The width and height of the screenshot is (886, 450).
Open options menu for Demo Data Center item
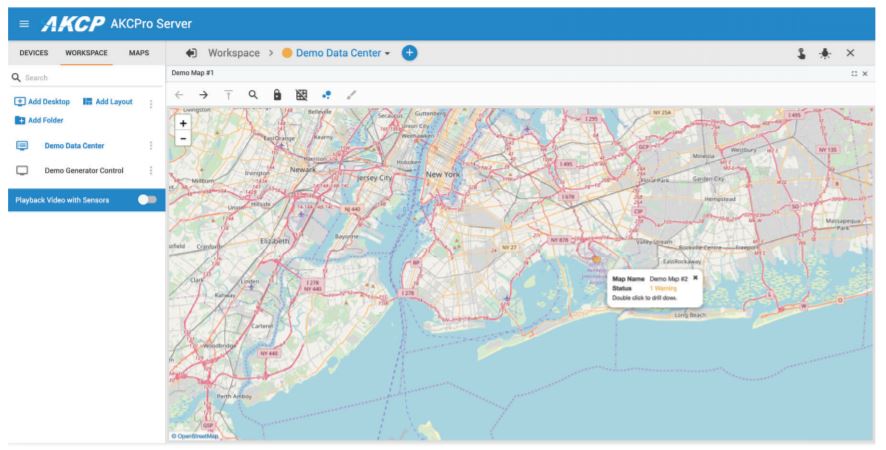151,146
